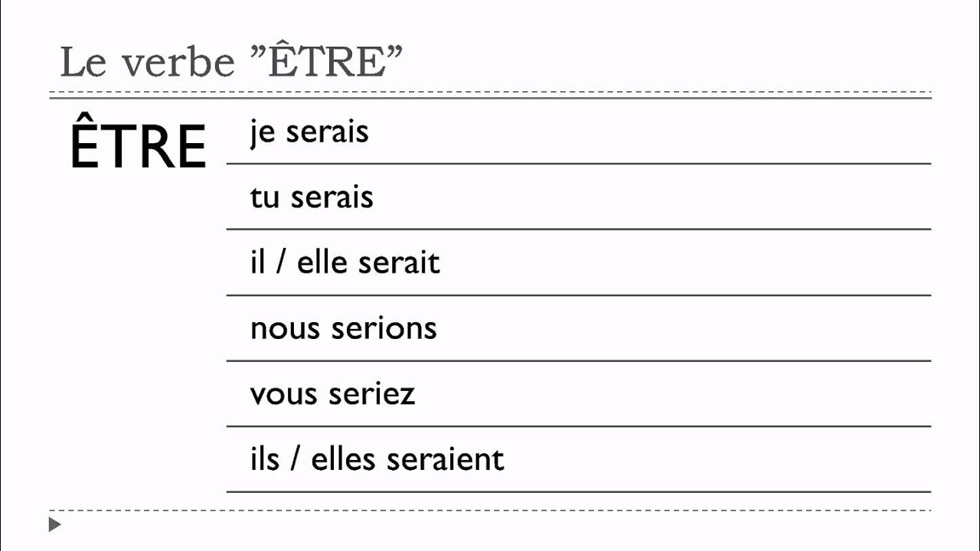Image resolution: width=980 pixels, height=551 pixels.
Task: Click the word "verbe" in the slide title
Action: tap(178, 63)
